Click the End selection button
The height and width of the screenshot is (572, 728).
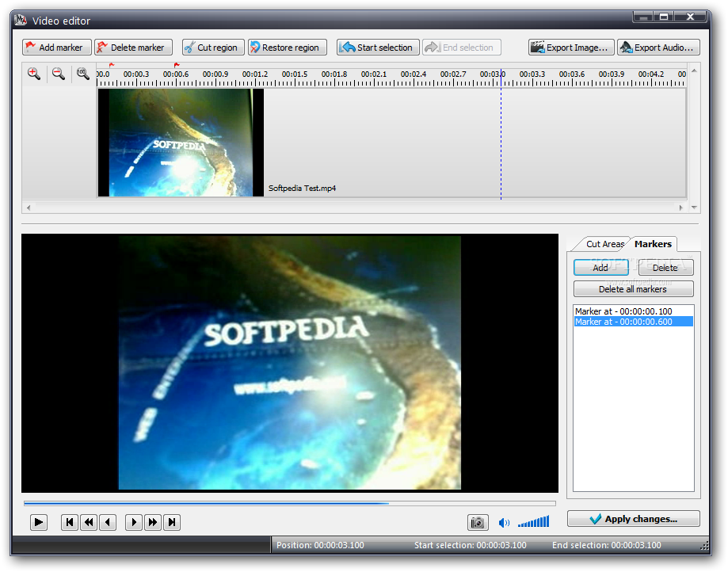click(462, 48)
